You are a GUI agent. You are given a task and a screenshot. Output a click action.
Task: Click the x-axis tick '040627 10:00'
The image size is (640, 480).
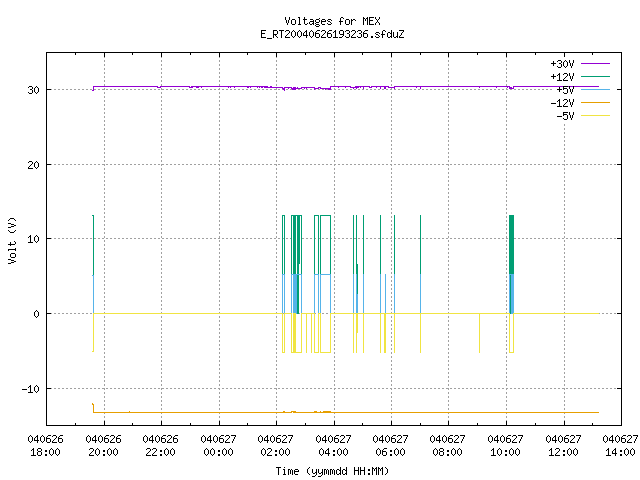(506, 446)
